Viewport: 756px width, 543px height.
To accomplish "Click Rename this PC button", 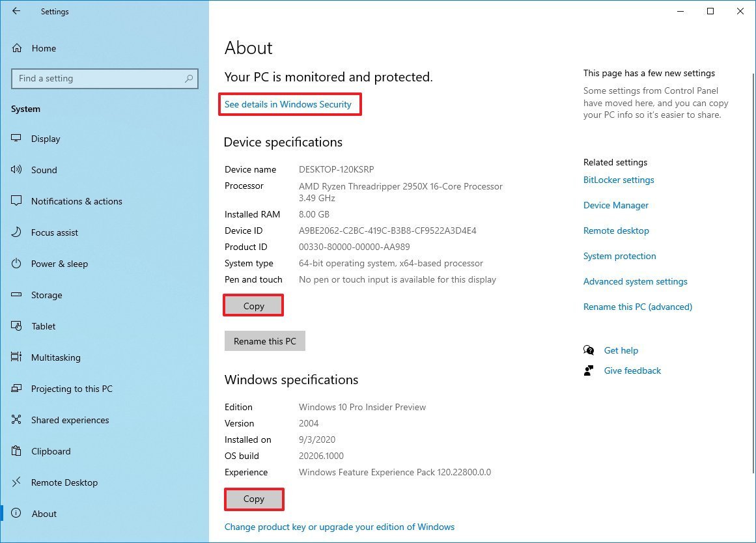I will (264, 341).
